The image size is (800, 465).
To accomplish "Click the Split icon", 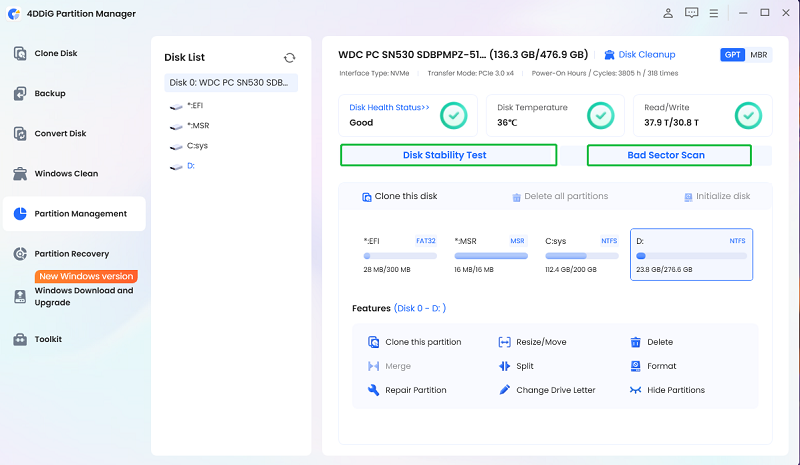I will (x=504, y=366).
